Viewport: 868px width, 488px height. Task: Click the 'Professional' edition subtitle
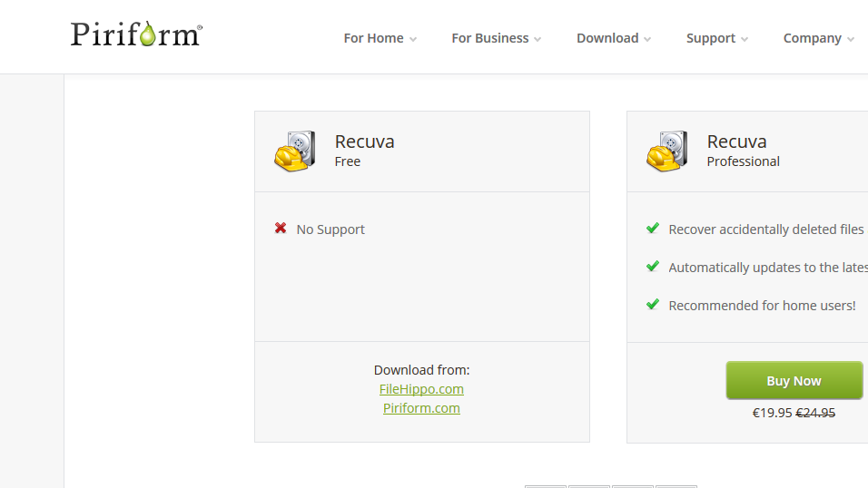tap(743, 161)
